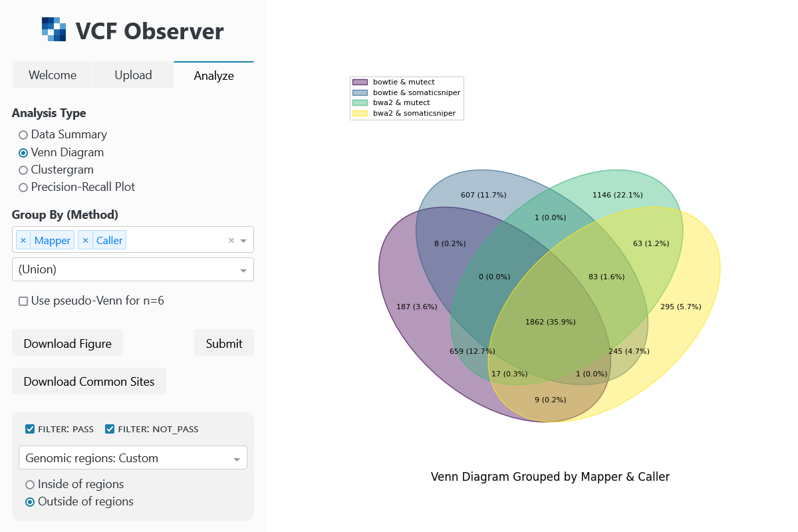Viewport: 798px width, 532px height.
Task: Click the 0 (0.0%) region label
Action: tap(495, 277)
